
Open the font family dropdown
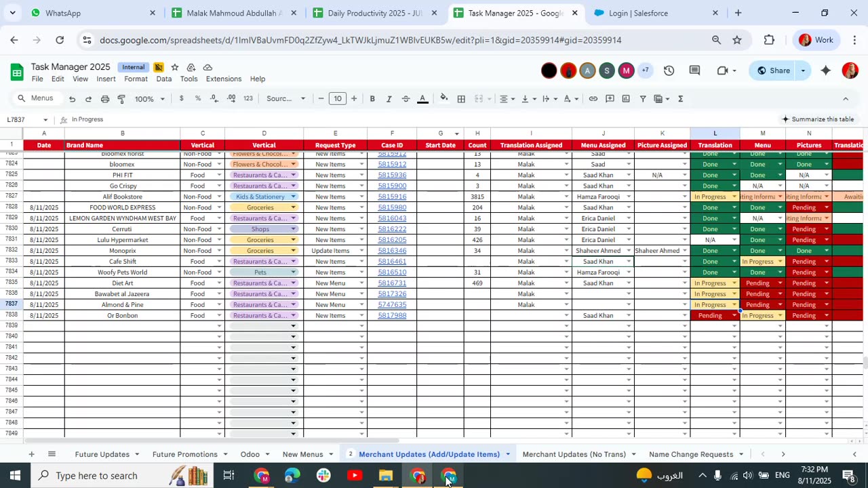click(x=286, y=99)
